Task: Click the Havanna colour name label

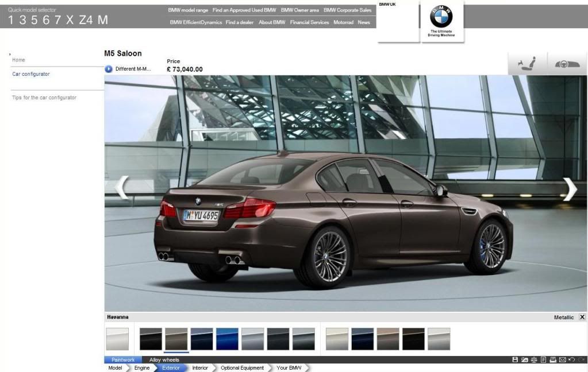Action: pyautogui.click(x=118, y=317)
